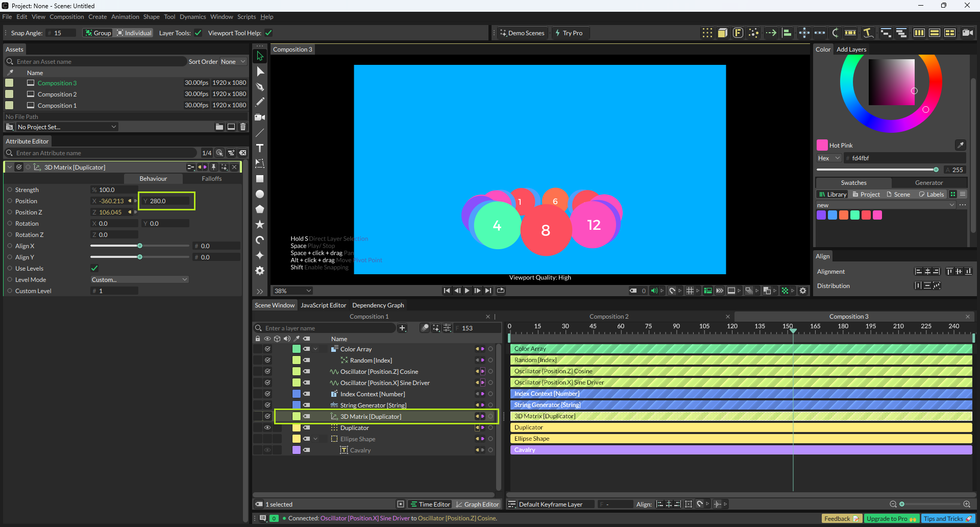Image resolution: width=980 pixels, height=527 pixels.
Task: Select the Star shape tool
Action: (260, 225)
